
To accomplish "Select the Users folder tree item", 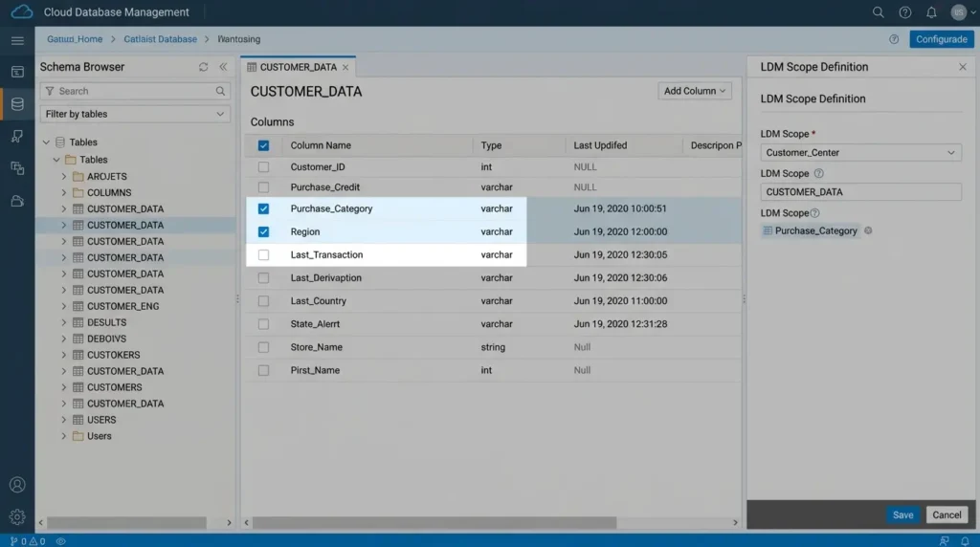I will pos(99,436).
